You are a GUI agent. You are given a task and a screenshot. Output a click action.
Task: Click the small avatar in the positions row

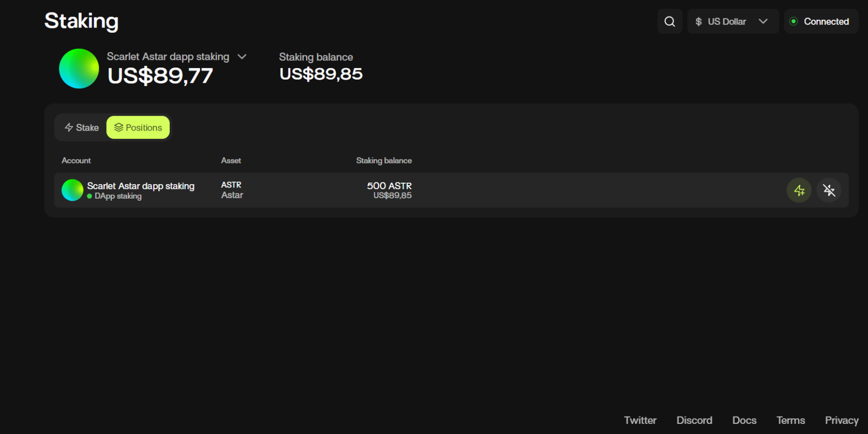pos(72,190)
